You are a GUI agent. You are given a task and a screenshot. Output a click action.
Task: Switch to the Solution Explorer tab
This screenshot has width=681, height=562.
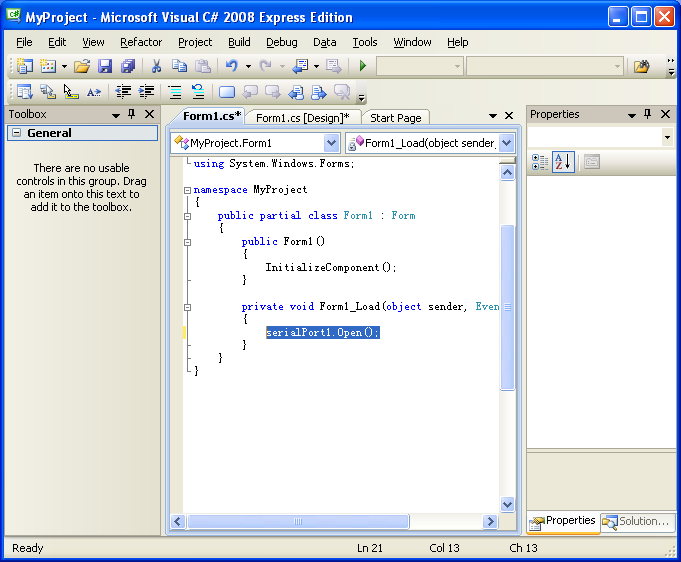(x=638, y=522)
